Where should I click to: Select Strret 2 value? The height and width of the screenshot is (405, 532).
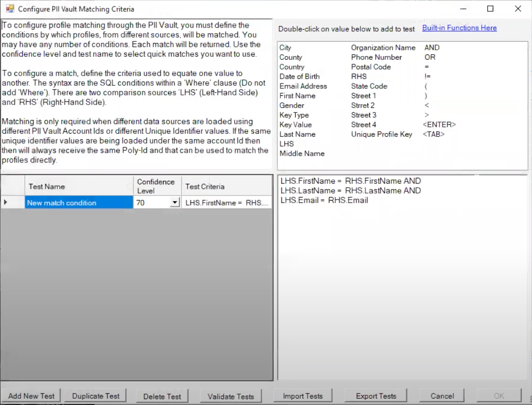click(363, 105)
